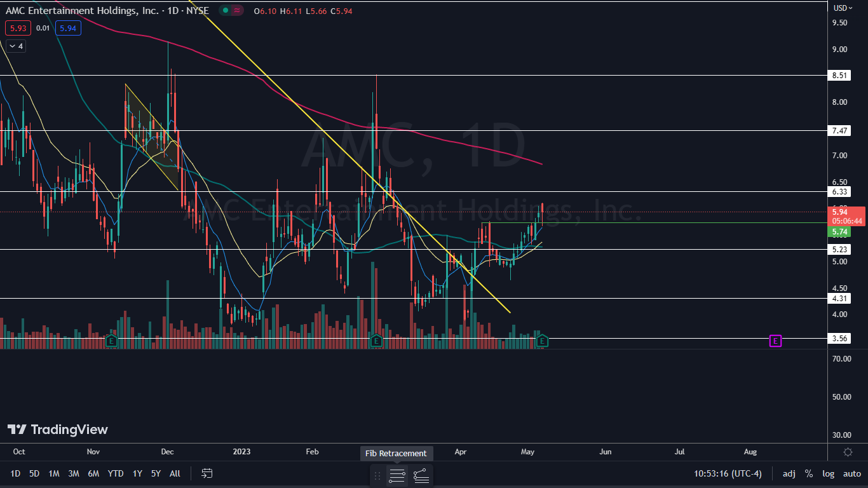868x488 pixels.
Task: Select the YTD time range
Action: point(116,473)
